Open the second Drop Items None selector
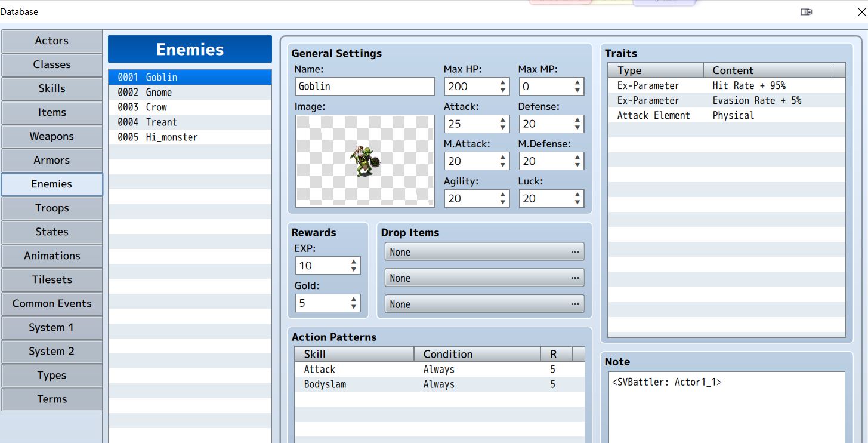This screenshot has width=868, height=443. [484, 278]
